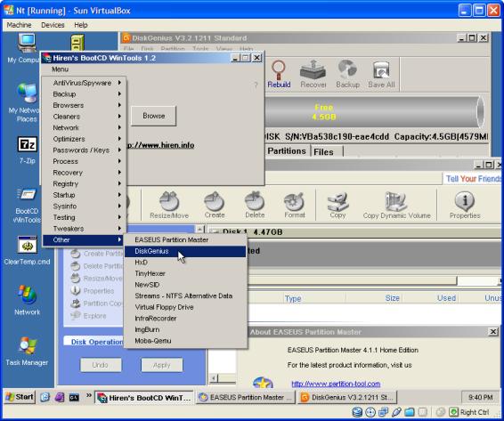This screenshot has width=504, height=421.
Task: Click DiskGenius taskbar button
Action: coord(348,398)
